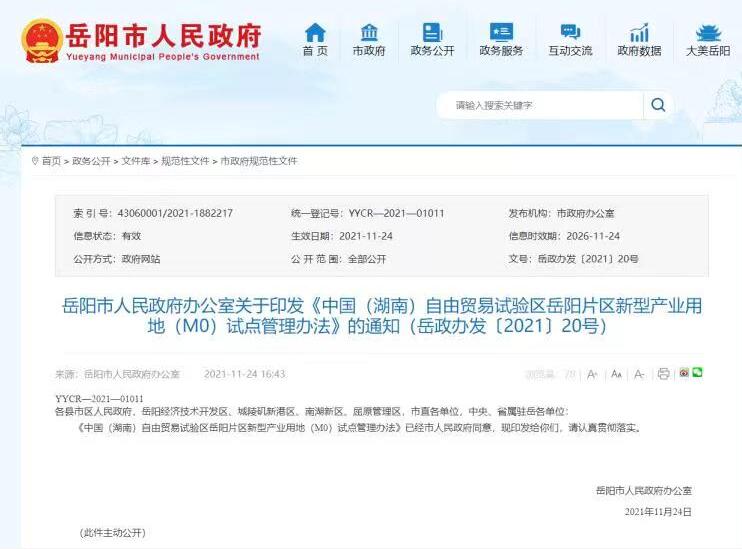Open 规范性文件 breadcrumb link
The height and width of the screenshot is (549, 742).
(185, 161)
